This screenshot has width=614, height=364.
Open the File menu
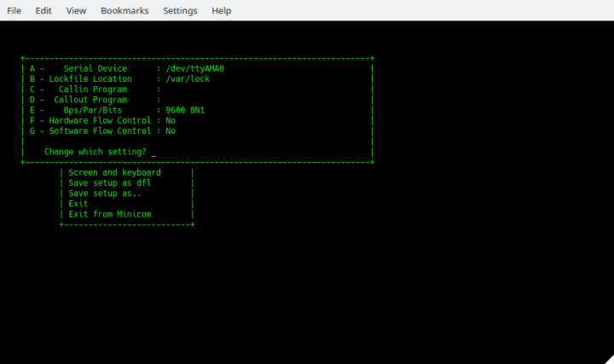tap(14, 10)
